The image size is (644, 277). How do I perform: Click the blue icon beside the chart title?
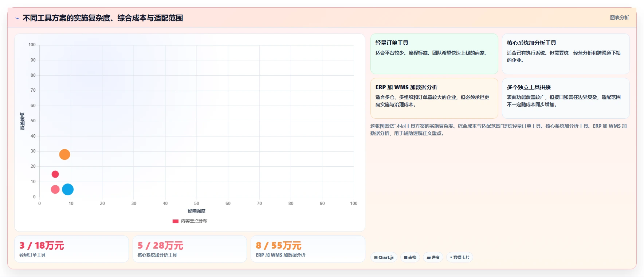pyautogui.click(x=17, y=18)
